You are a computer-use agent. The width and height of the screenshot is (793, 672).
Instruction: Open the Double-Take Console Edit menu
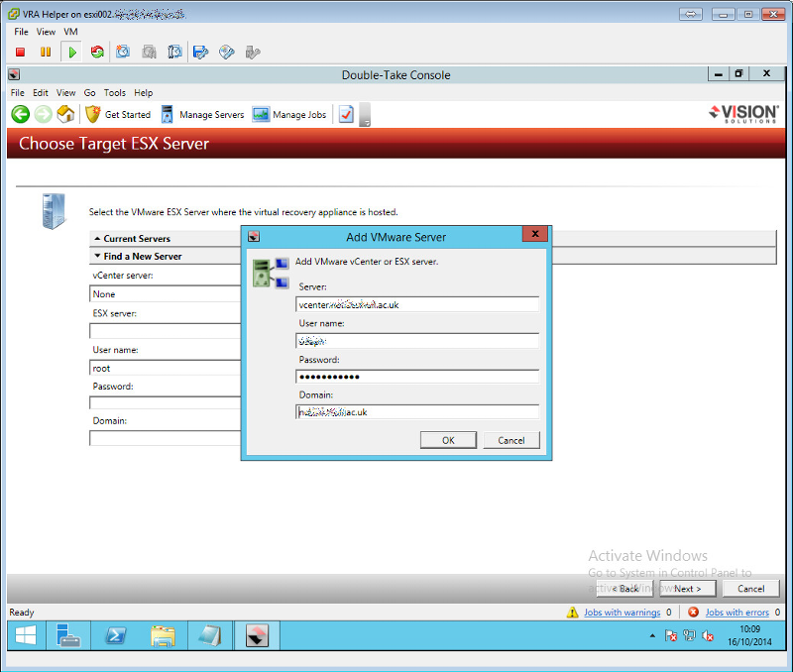(x=41, y=92)
